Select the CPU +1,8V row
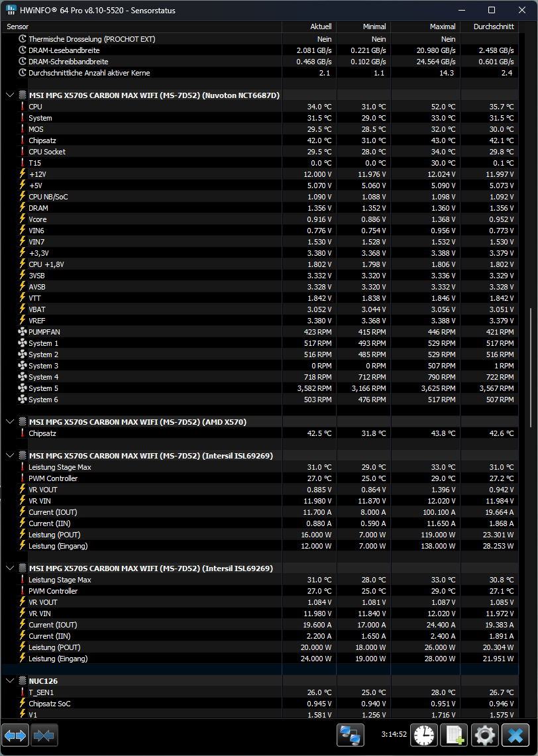This screenshot has width=538, height=756. 260,264
